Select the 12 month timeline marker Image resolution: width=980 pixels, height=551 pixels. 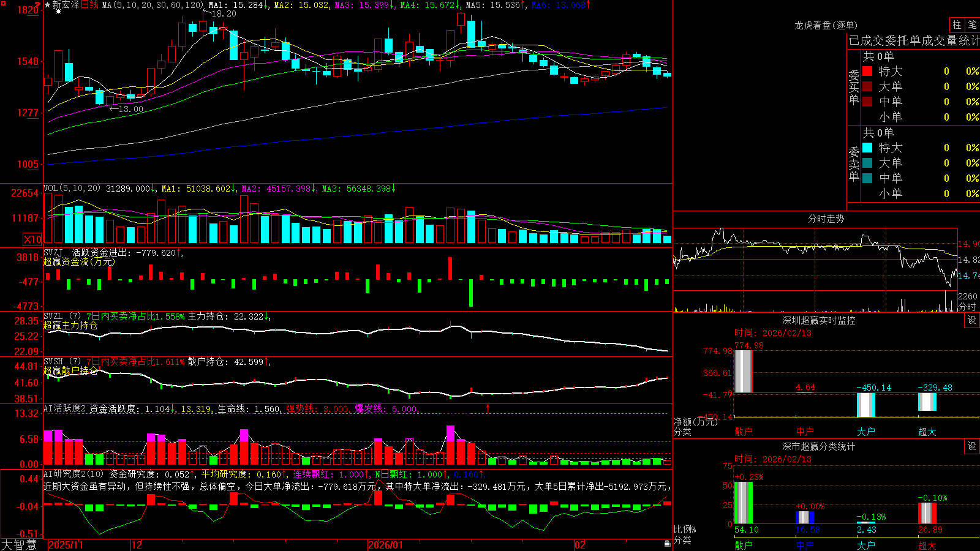[137, 545]
